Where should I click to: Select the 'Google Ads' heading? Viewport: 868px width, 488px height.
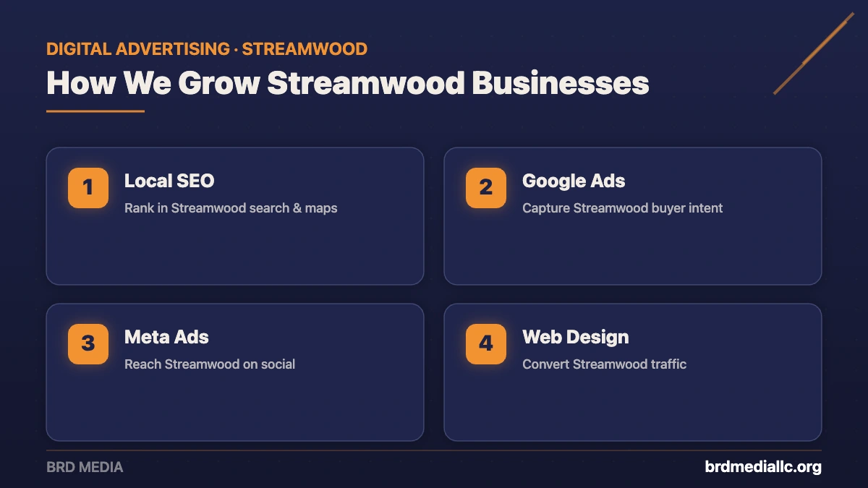point(574,181)
